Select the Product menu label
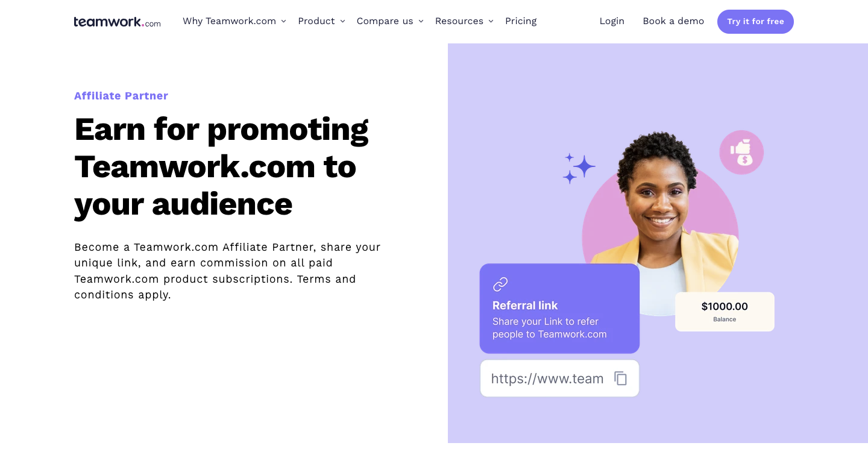The height and width of the screenshot is (472, 868). click(x=316, y=21)
